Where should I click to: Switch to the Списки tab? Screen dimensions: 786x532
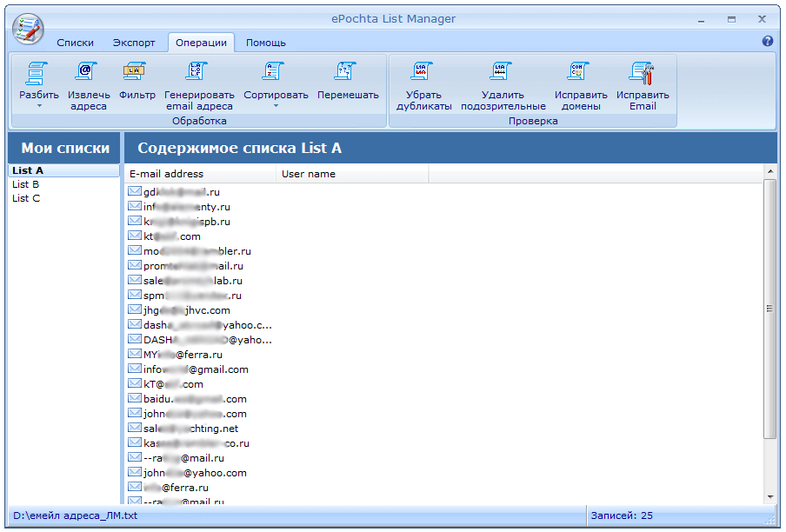click(x=75, y=43)
